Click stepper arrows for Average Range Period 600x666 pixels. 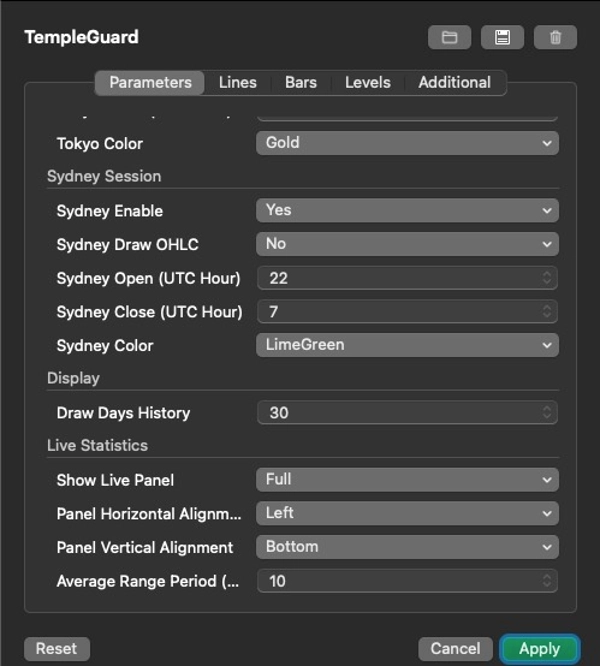[x=547, y=581]
